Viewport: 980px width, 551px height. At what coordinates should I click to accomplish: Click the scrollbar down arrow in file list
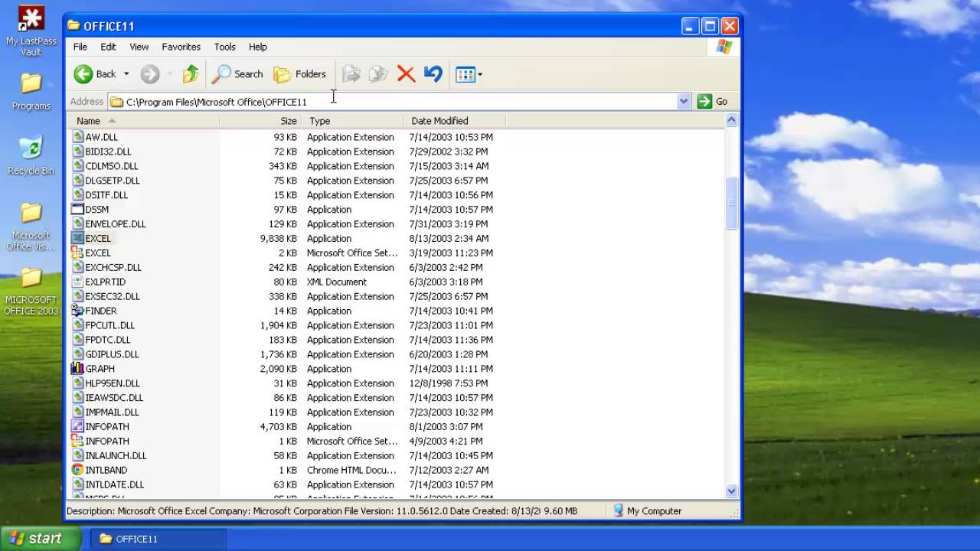[731, 491]
